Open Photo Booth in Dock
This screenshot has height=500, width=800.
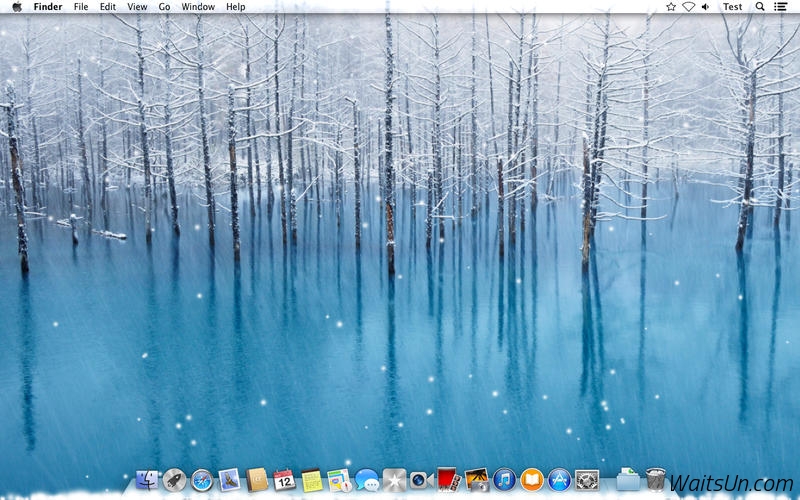pyautogui.click(x=449, y=480)
